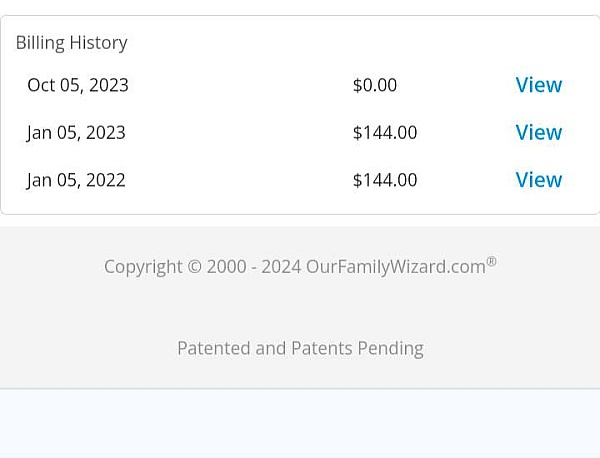Select the $144.00 amount for Jan 05, 2023
Screen dimensions: 600x458
pos(385,132)
